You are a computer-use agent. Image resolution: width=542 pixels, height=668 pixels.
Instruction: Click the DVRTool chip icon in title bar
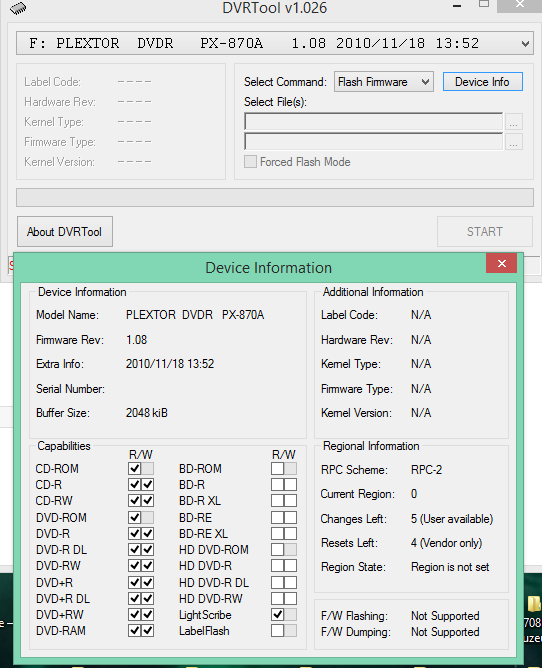tap(18, 8)
